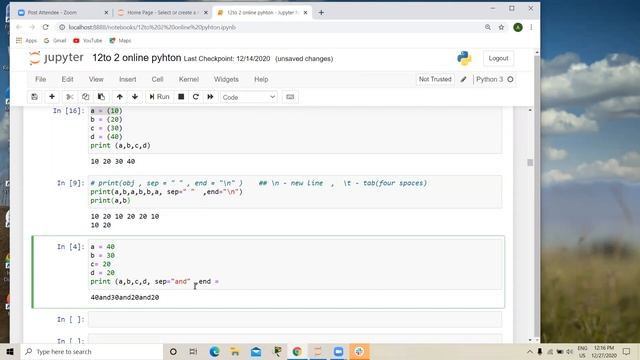This screenshot has width=640, height=360.
Task: Open Microsoft Edge from the taskbar
Action: [214, 351]
